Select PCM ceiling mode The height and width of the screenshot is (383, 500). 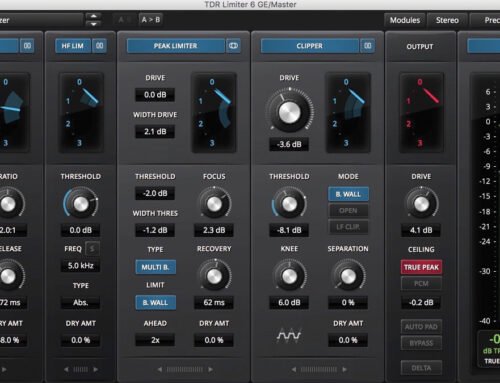pos(421,284)
